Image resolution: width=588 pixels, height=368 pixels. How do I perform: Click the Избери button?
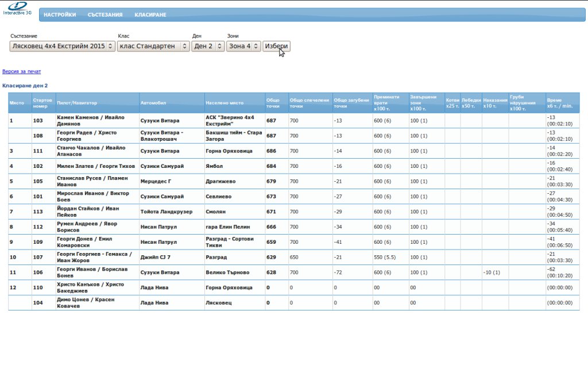point(276,46)
